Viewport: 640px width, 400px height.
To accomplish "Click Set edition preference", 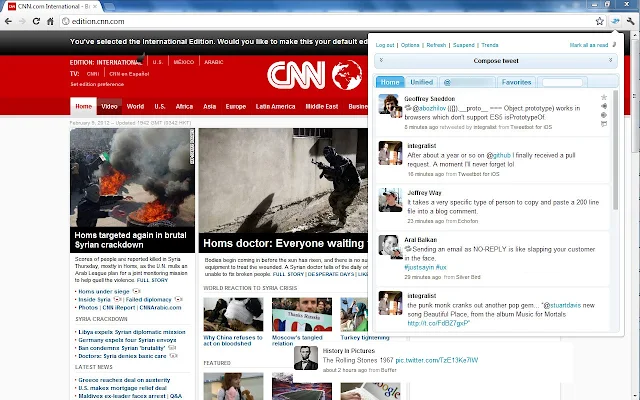I will point(97,84).
